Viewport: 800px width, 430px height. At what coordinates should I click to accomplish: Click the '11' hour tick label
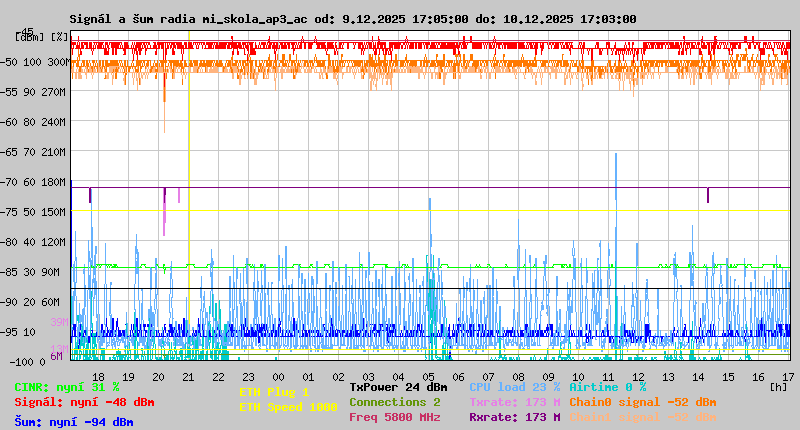pyautogui.click(x=608, y=377)
